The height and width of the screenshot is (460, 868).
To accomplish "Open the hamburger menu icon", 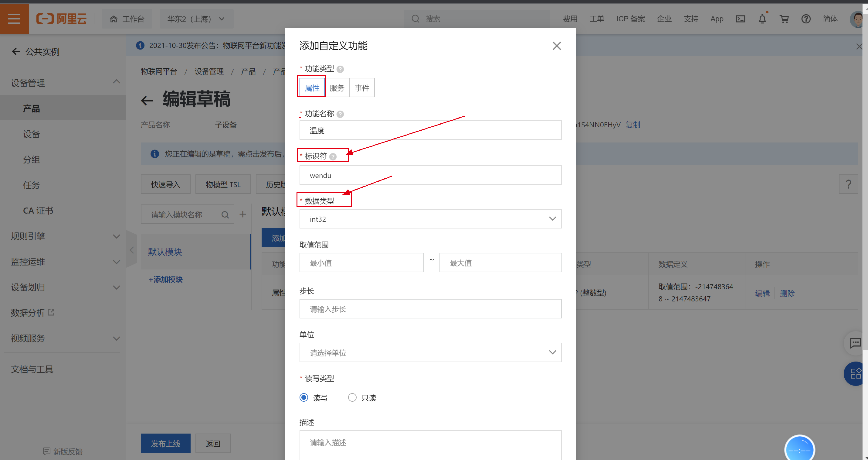I will [14, 19].
